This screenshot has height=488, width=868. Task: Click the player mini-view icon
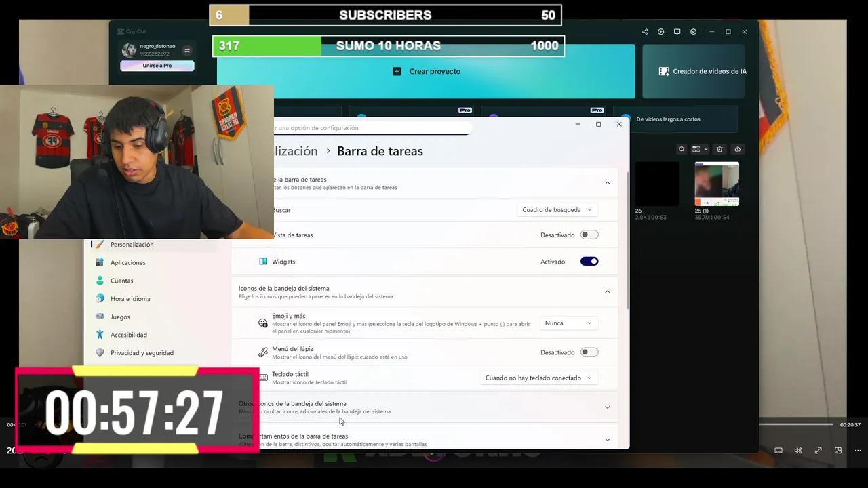tap(838, 451)
